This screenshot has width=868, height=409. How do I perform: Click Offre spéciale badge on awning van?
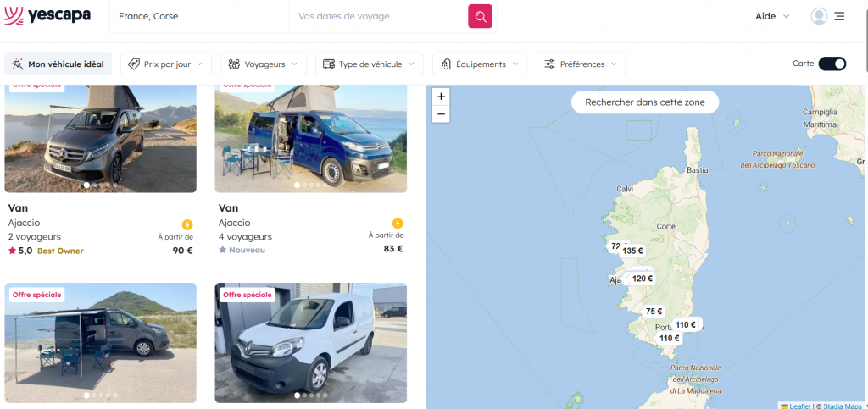coord(36,295)
